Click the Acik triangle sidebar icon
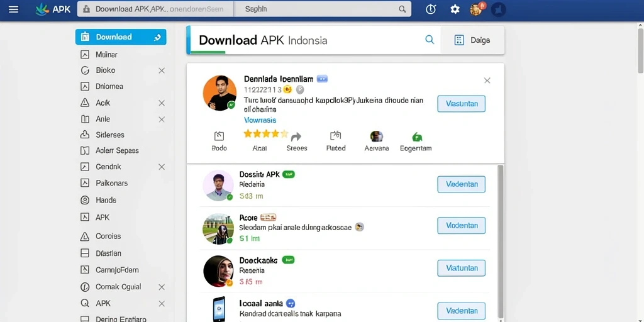Screen dimensions: 644x322 85,103
